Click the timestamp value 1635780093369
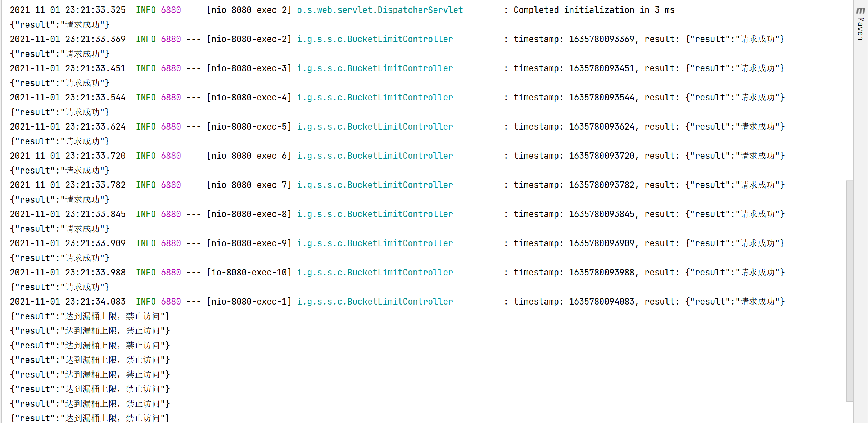This screenshot has height=423, width=868. (x=601, y=39)
